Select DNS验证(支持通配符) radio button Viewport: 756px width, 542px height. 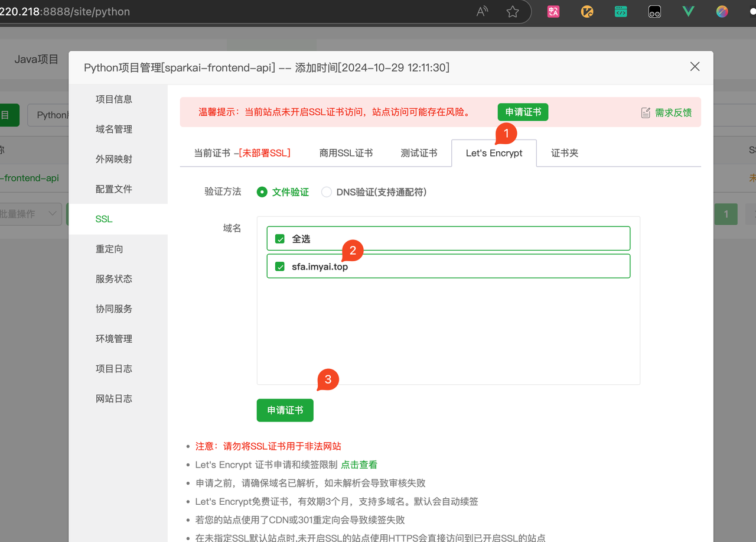tap(327, 192)
